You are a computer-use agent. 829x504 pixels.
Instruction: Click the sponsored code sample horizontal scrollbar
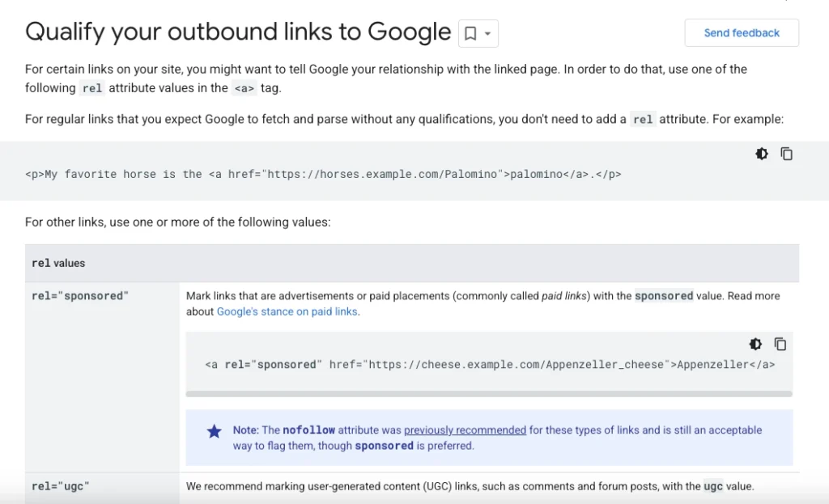(x=489, y=394)
